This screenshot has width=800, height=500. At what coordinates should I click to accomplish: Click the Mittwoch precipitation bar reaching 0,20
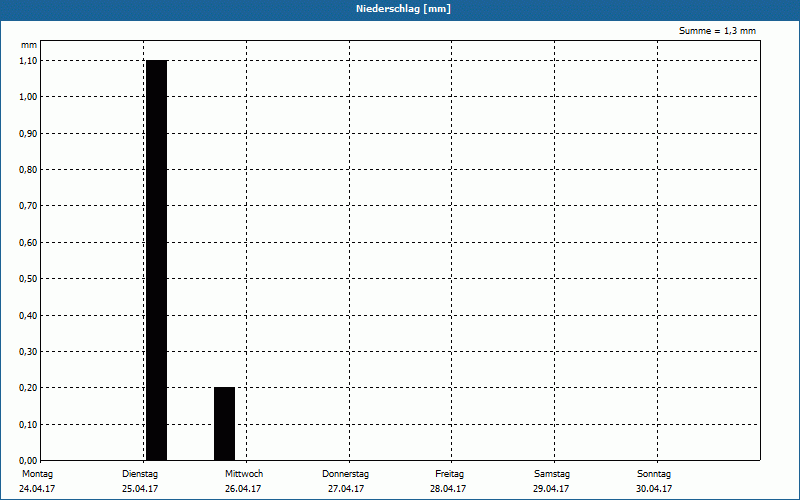[x=224, y=424]
